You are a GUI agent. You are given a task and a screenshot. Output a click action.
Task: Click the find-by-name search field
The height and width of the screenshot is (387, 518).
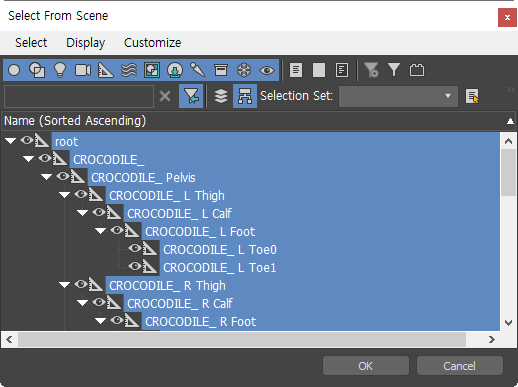click(x=79, y=96)
